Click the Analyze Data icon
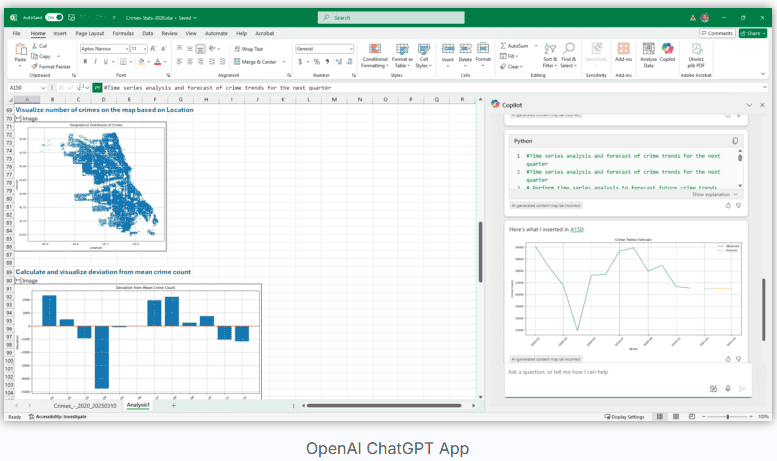Image resolution: width=777 pixels, height=461 pixels. (x=648, y=52)
